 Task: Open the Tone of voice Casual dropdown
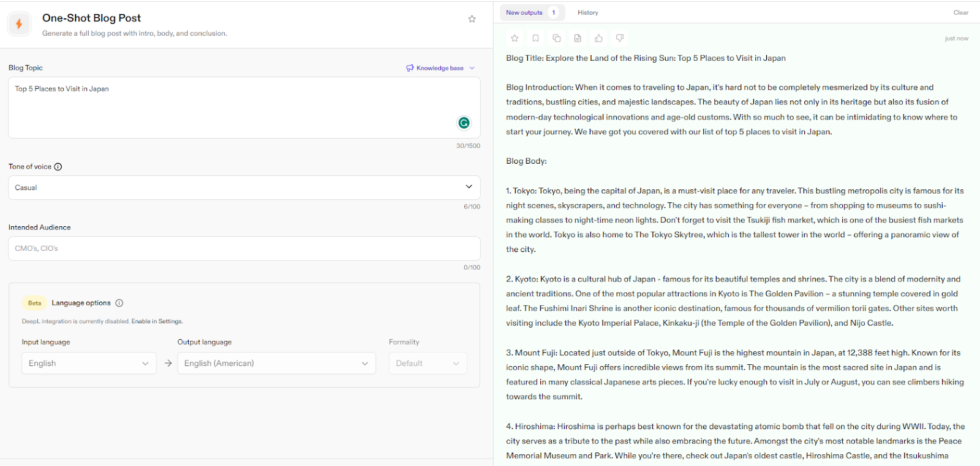click(244, 188)
